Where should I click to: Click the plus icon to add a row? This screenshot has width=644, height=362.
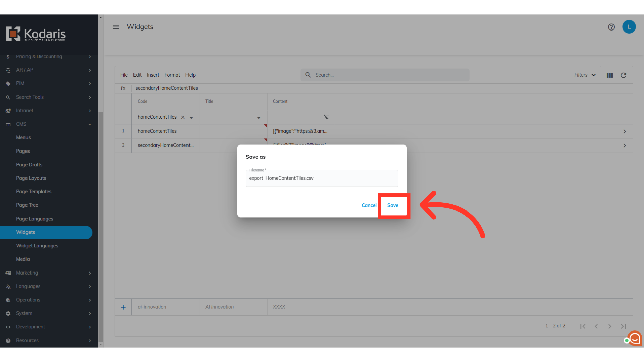(123, 307)
